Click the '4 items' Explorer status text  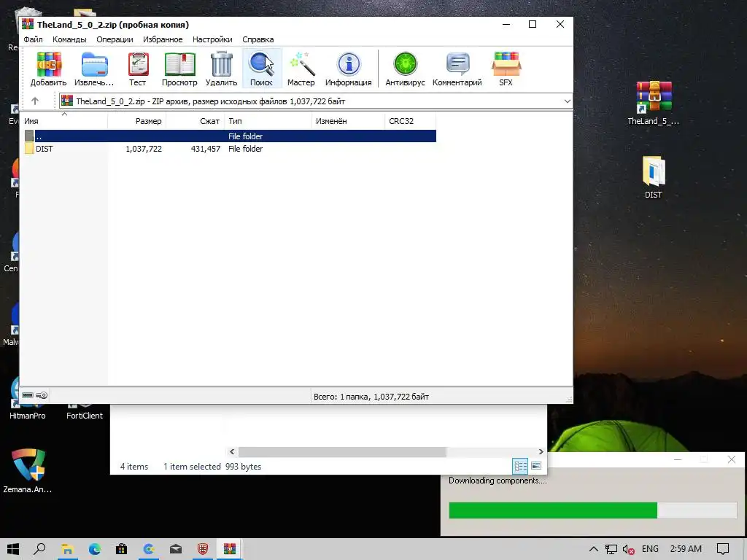click(x=134, y=467)
